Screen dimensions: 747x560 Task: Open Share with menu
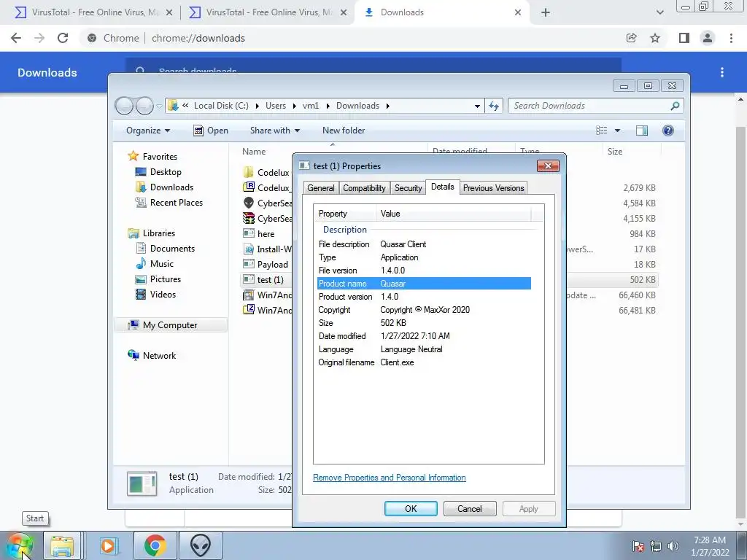[275, 131]
